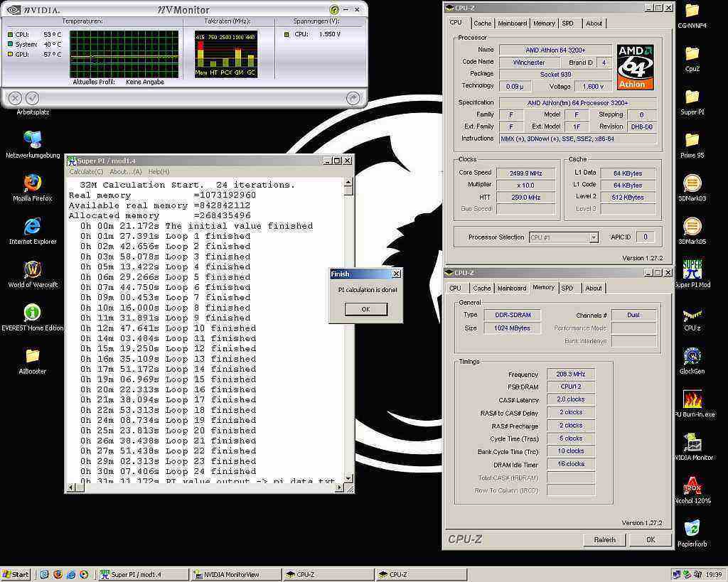Screen dimensions: 728x582
Task: Click the temperature history graph in NVMonitor
Action: click(124, 54)
